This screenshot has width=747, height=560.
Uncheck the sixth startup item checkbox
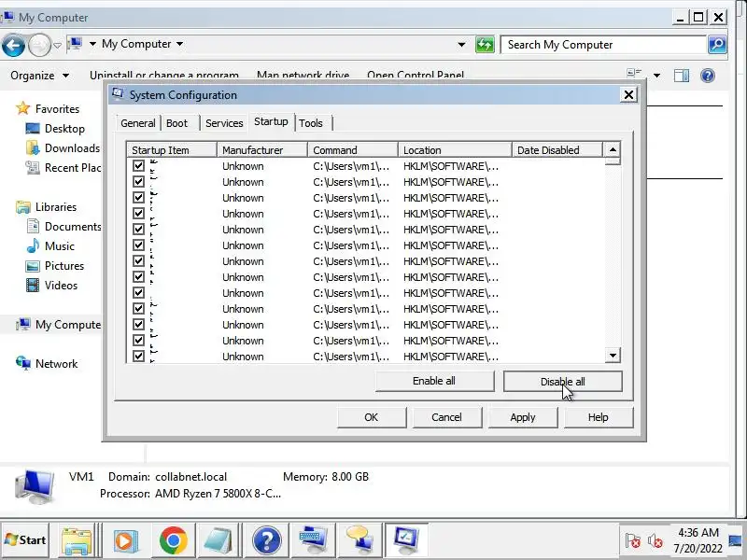138,245
